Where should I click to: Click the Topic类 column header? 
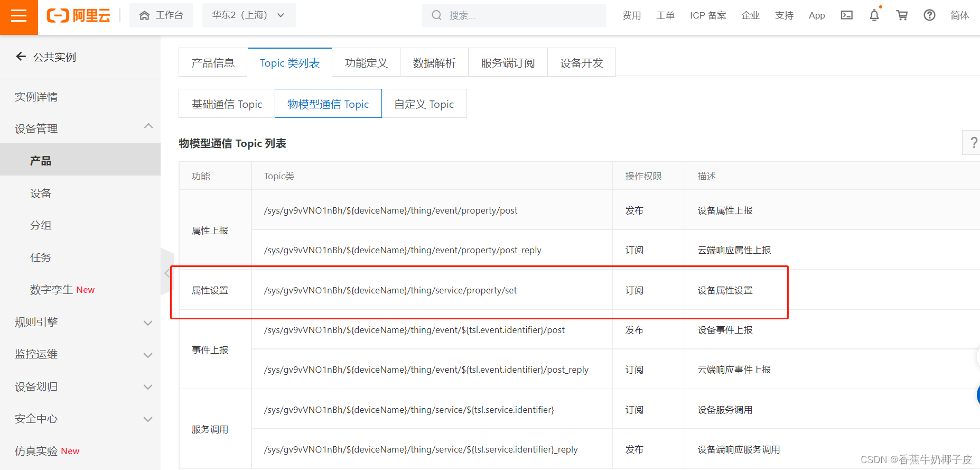pos(279,176)
